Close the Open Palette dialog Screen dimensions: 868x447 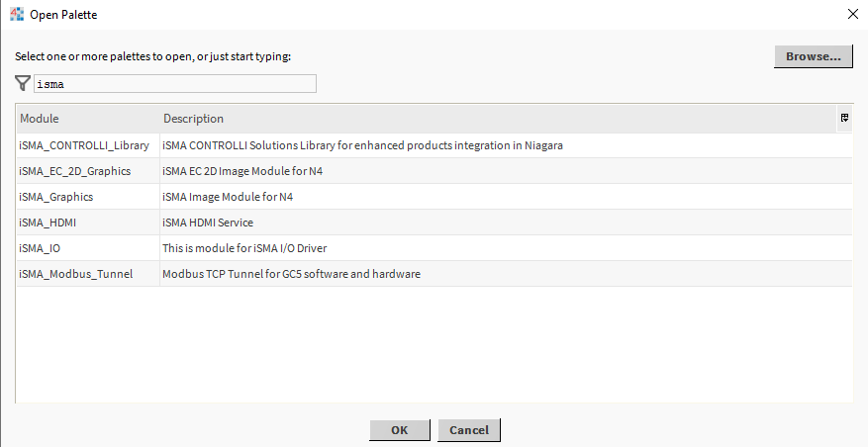click(853, 14)
